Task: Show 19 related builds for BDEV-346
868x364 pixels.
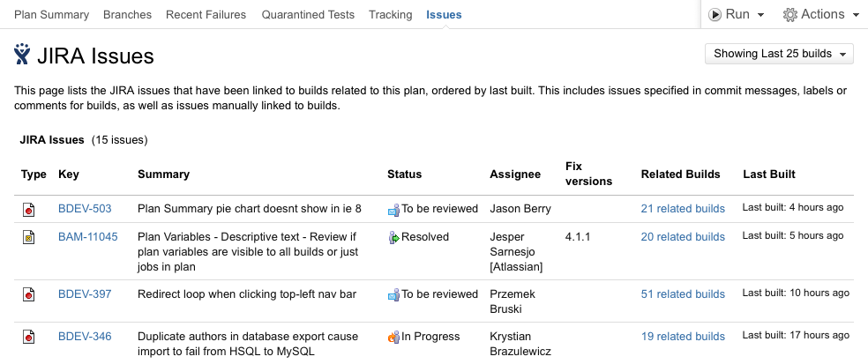Action: (x=683, y=337)
